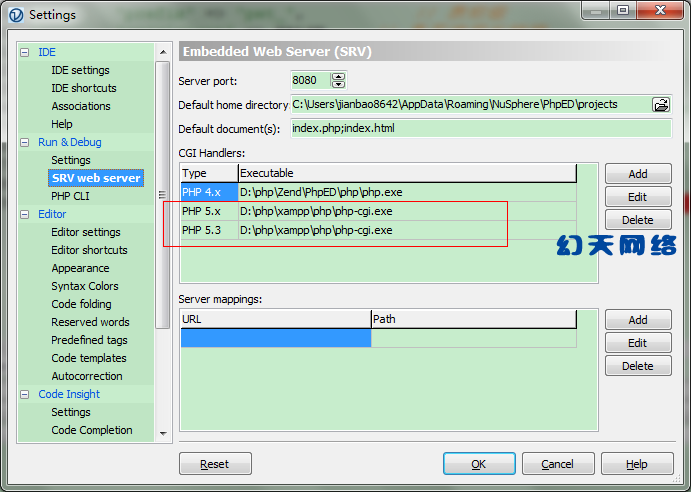Open IDE shortcuts page
Screen dimensions: 691x492
click(x=84, y=88)
